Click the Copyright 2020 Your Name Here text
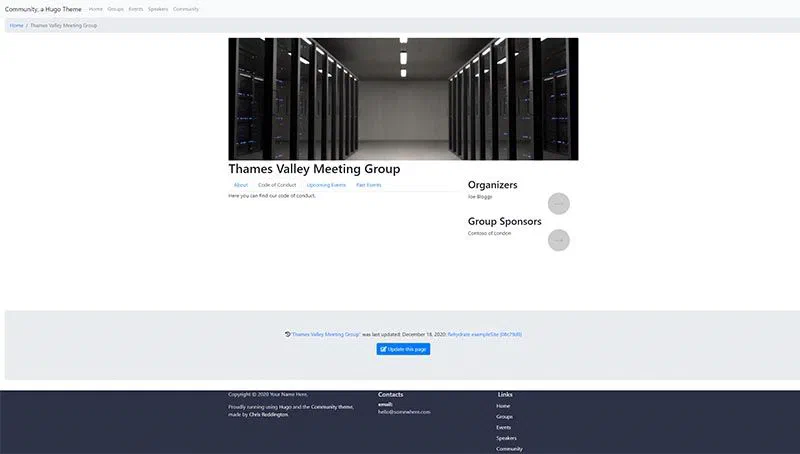The width and height of the screenshot is (800, 454). click(x=268, y=394)
